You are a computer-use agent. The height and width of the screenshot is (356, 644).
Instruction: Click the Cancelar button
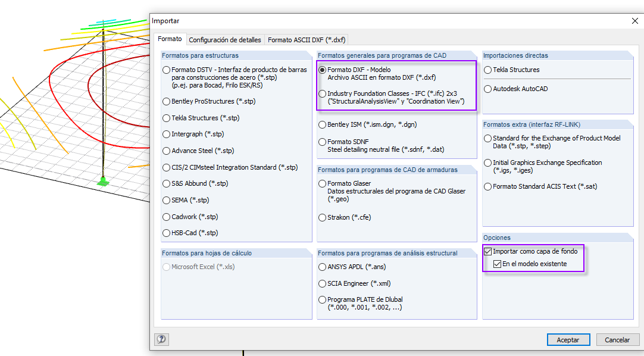pos(617,339)
